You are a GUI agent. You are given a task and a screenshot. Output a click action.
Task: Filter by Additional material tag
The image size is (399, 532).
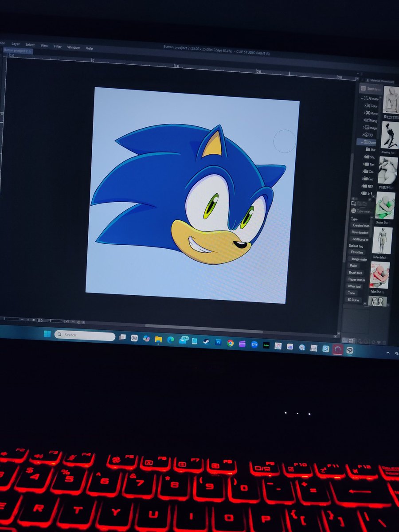click(360, 239)
